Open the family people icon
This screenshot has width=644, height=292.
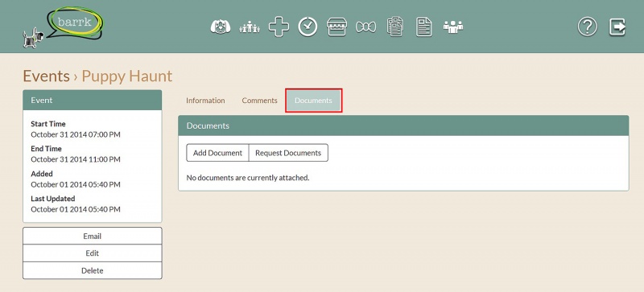click(x=250, y=27)
